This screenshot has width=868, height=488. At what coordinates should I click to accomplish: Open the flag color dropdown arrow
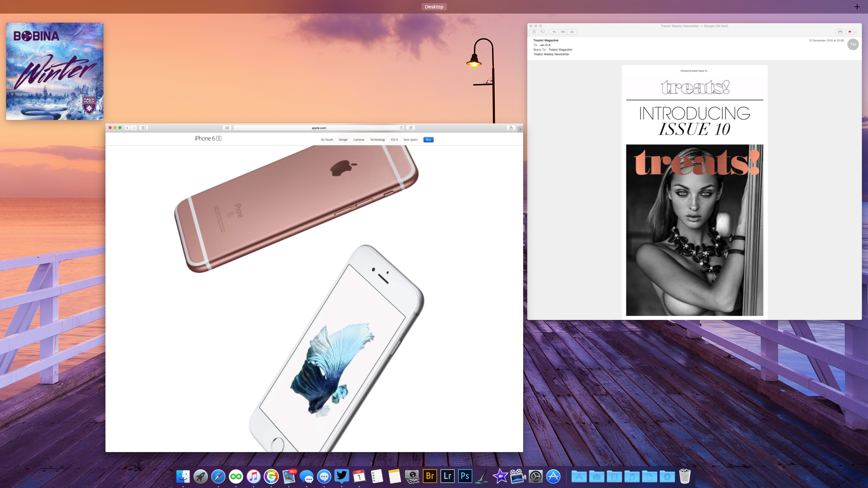[855, 32]
